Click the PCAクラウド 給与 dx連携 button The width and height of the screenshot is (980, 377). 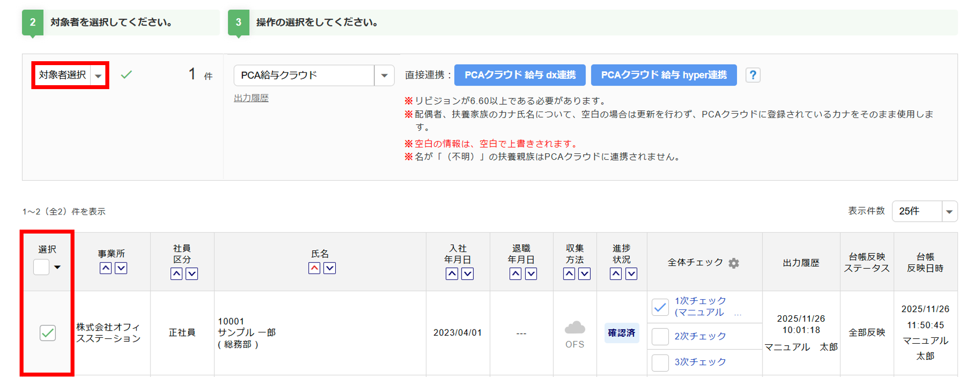[x=520, y=75]
